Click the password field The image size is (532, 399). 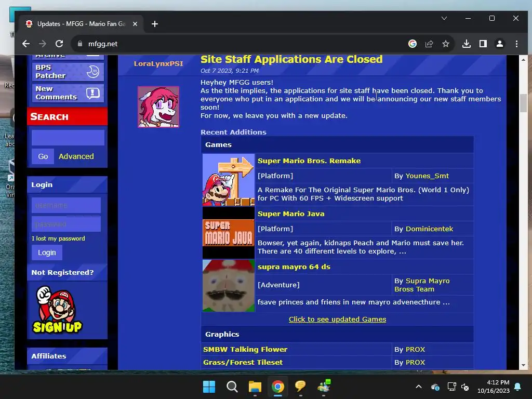pos(66,224)
